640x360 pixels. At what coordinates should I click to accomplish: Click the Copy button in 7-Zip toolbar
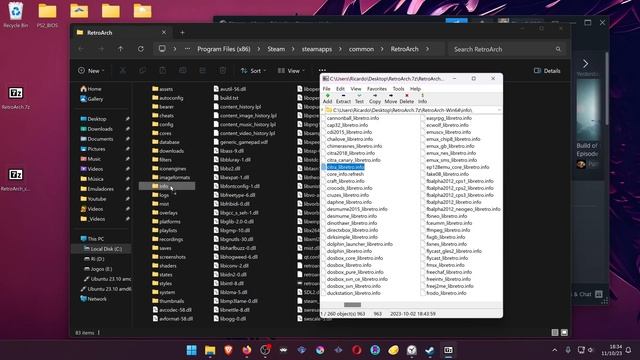click(x=375, y=98)
